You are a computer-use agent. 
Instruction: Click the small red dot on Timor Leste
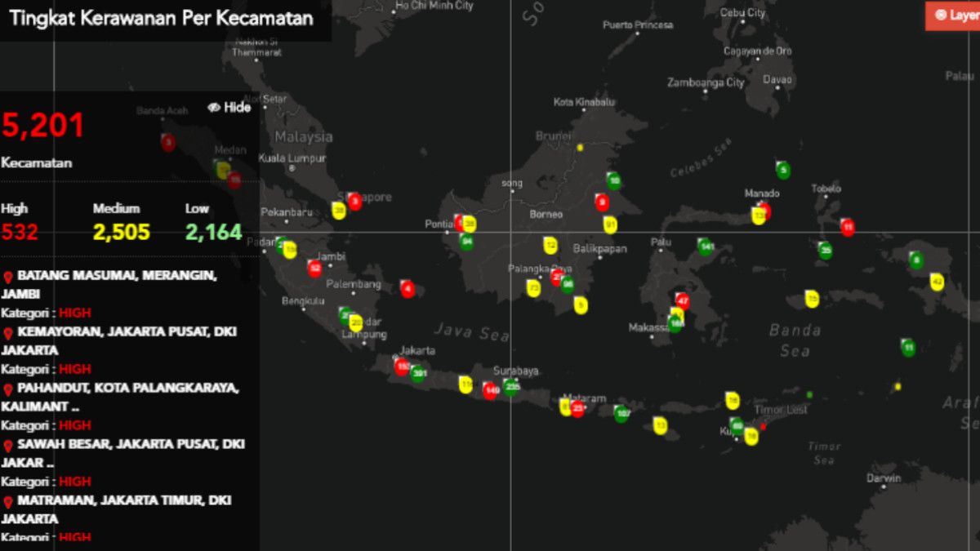(x=764, y=426)
